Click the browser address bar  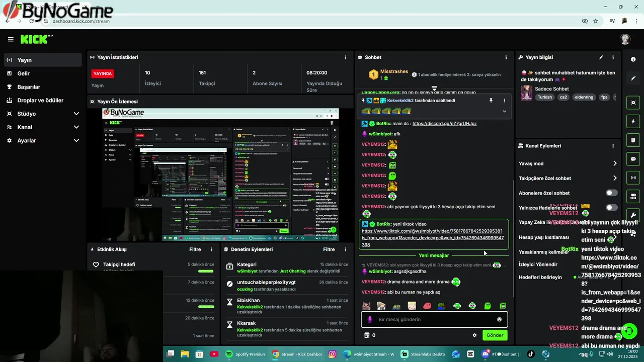click(x=312, y=21)
